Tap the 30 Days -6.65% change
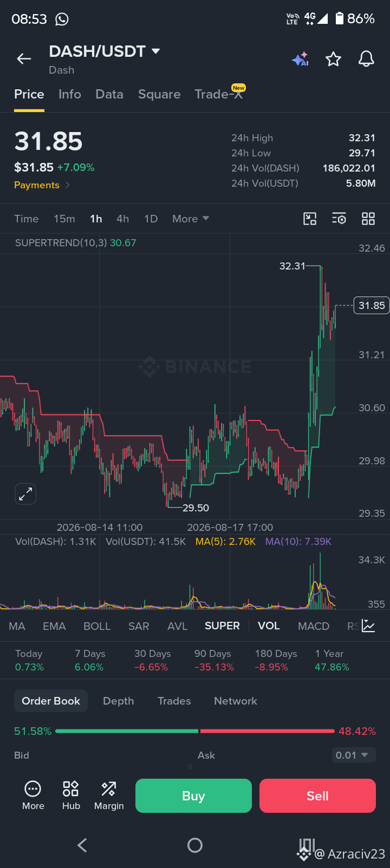Image resolution: width=390 pixels, height=868 pixels. click(x=152, y=660)
